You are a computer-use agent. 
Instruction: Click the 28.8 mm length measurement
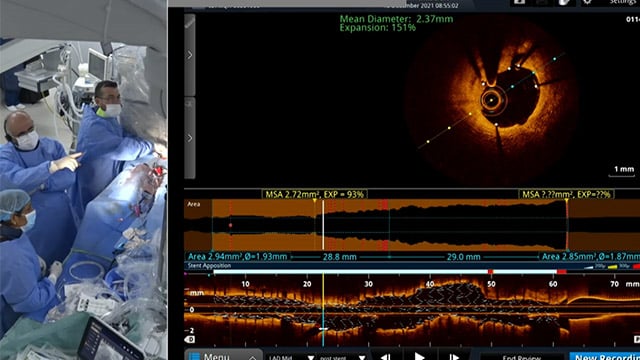(x=340, y=257)
